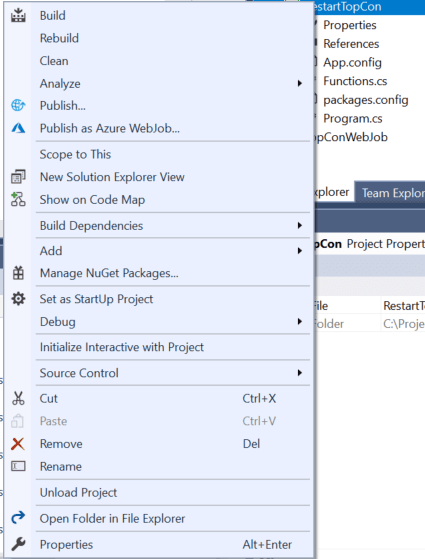Expand the Source Control submenu

coord(299,373)
